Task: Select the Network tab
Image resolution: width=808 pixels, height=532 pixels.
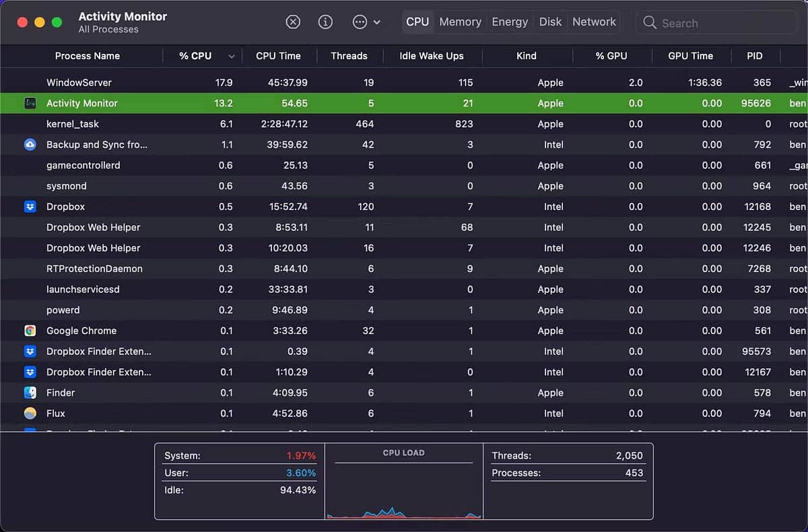Action: [x=594, y=22]
